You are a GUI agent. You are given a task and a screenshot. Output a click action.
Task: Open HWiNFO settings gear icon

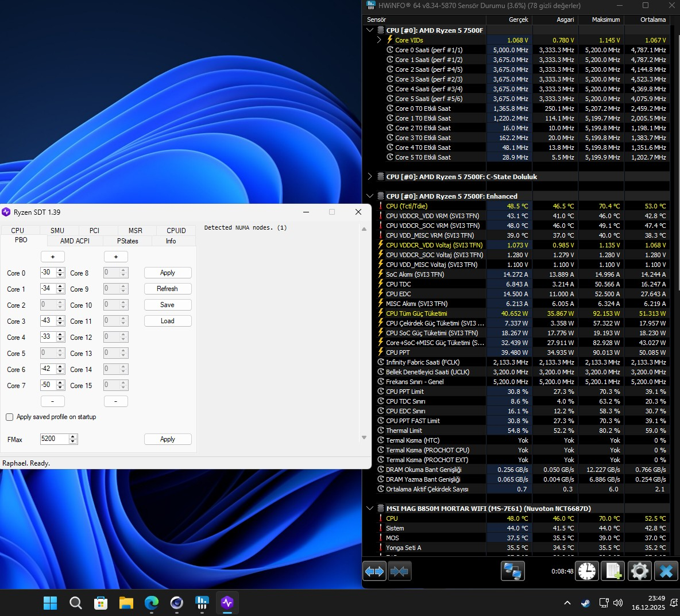tap(640, 571)
